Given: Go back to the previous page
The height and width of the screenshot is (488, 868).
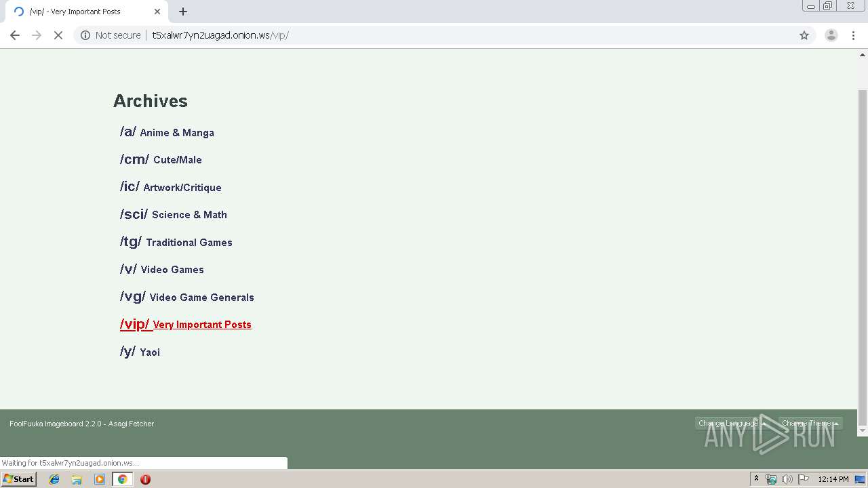Looking at the screenshot, I should tap(15, 35).
